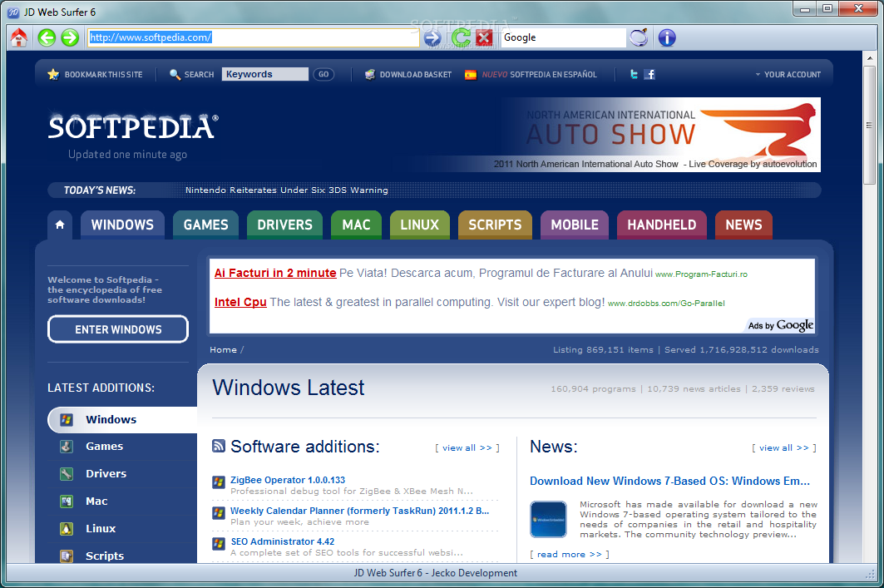Click the address bar URL field
The height and width of the screenshot is (588, 884).
pos(253,37)
